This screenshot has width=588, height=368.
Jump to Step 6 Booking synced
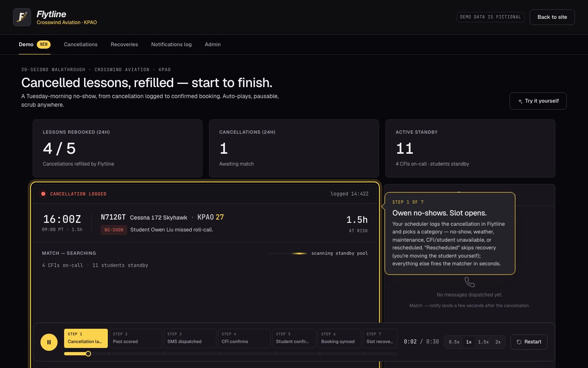[x=339, y=338]
